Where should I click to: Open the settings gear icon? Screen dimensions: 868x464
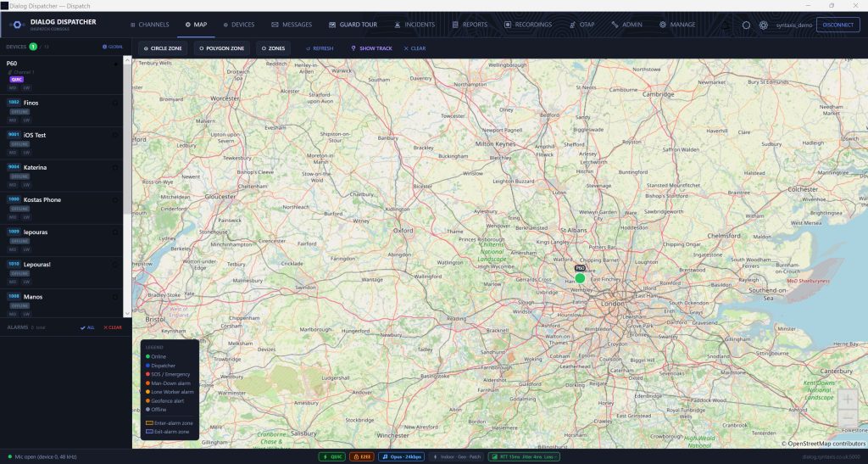click(764, 25)
